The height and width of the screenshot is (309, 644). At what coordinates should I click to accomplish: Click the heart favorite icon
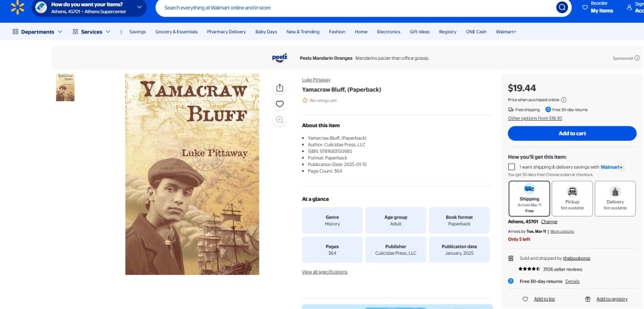tap(280, 104)
